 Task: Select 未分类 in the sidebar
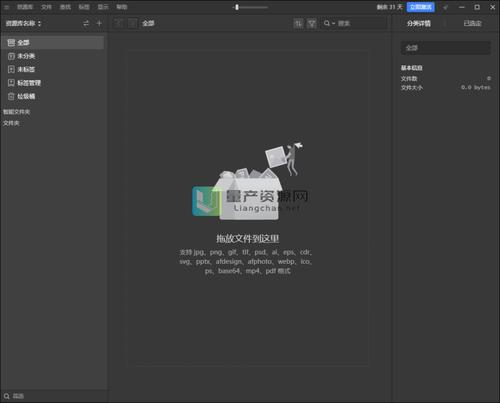click(53, 56)
